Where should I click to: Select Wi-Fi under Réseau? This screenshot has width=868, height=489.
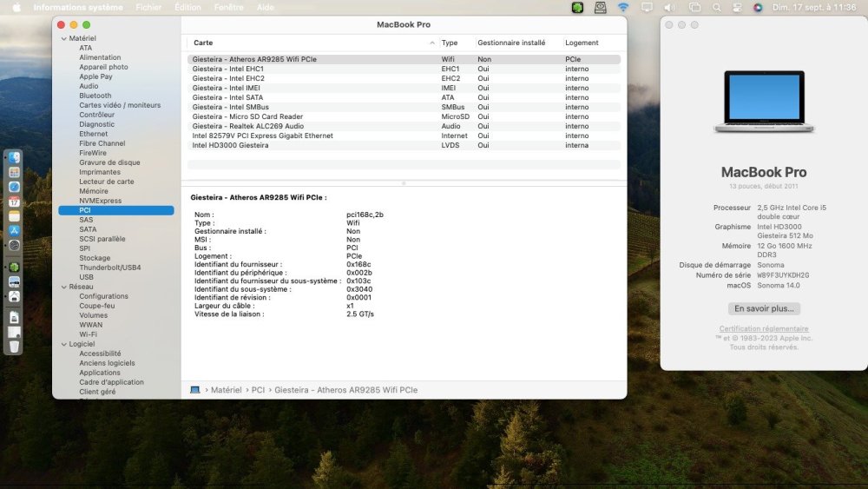click(88, 334)
